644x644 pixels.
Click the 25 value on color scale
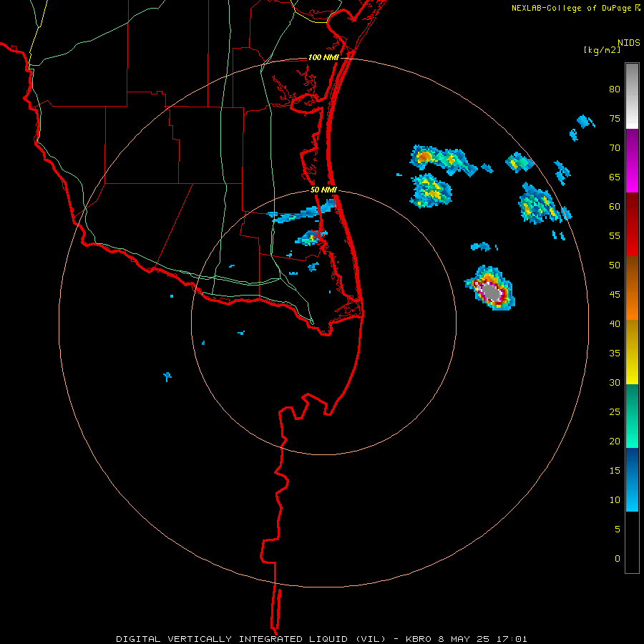coord(615,412)
